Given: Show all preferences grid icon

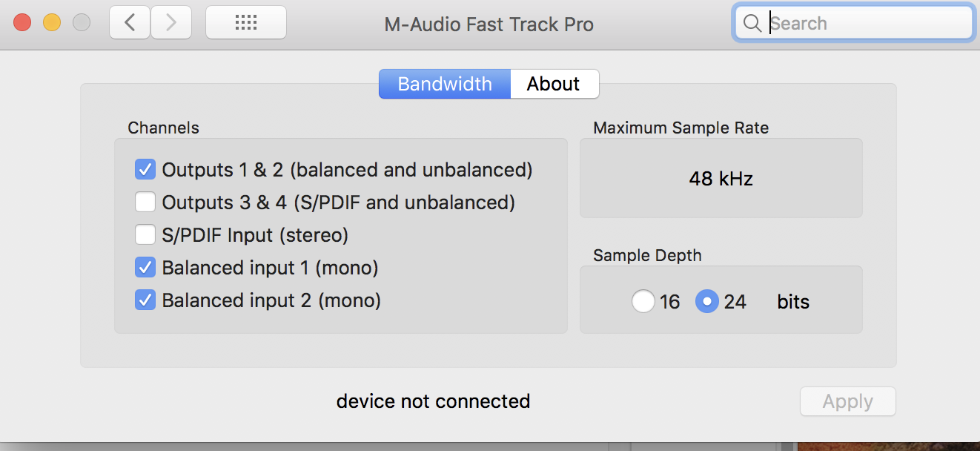Looking at the screenshot, I should (x=245, y=23).
